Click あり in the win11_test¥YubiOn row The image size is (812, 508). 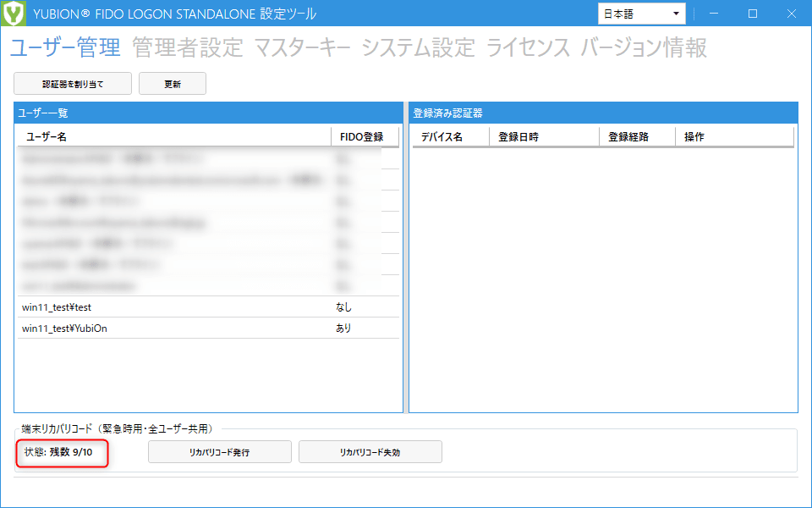(x=343, y=329)
